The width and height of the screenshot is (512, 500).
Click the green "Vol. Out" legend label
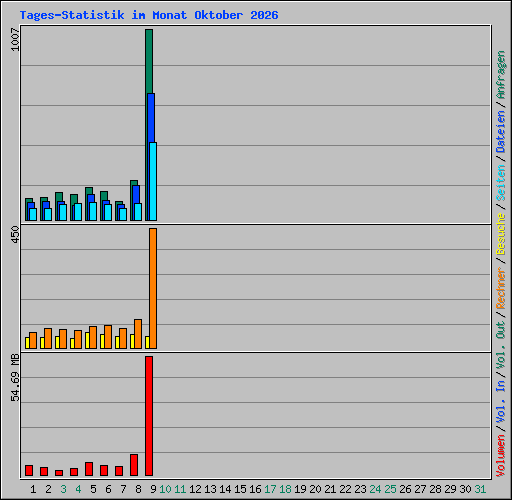500,346
